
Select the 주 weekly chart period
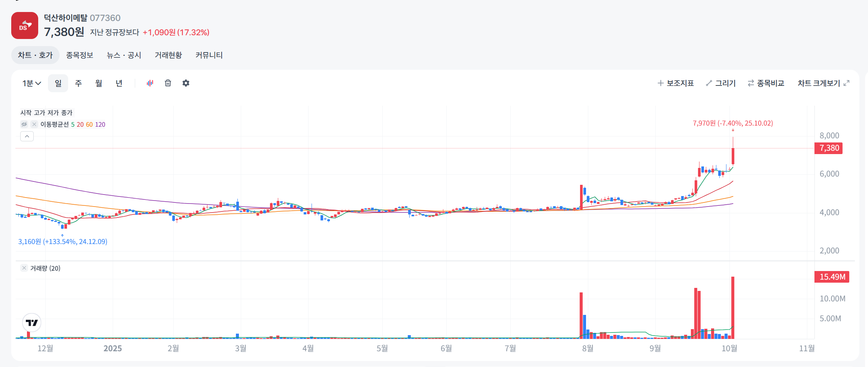[x=78, y=83]
